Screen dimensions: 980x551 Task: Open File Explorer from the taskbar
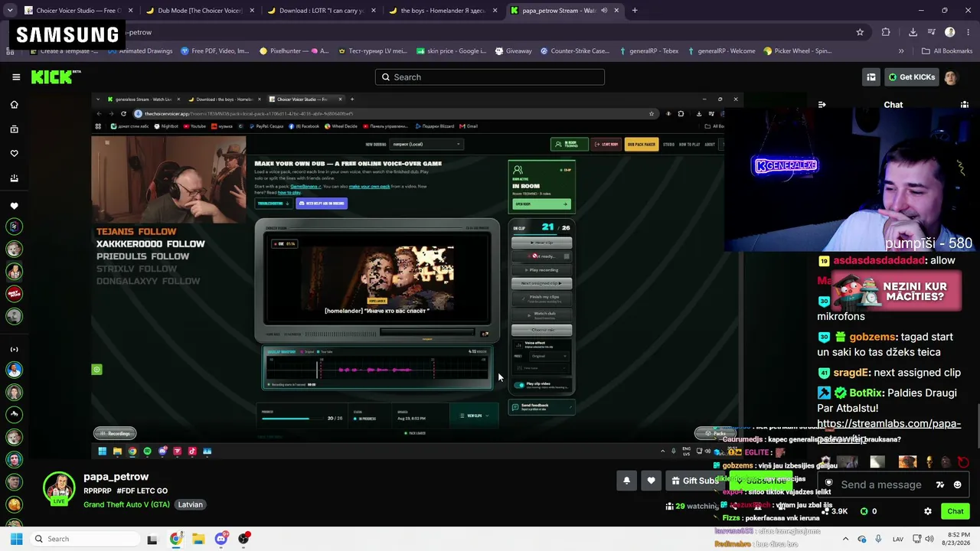198,539
